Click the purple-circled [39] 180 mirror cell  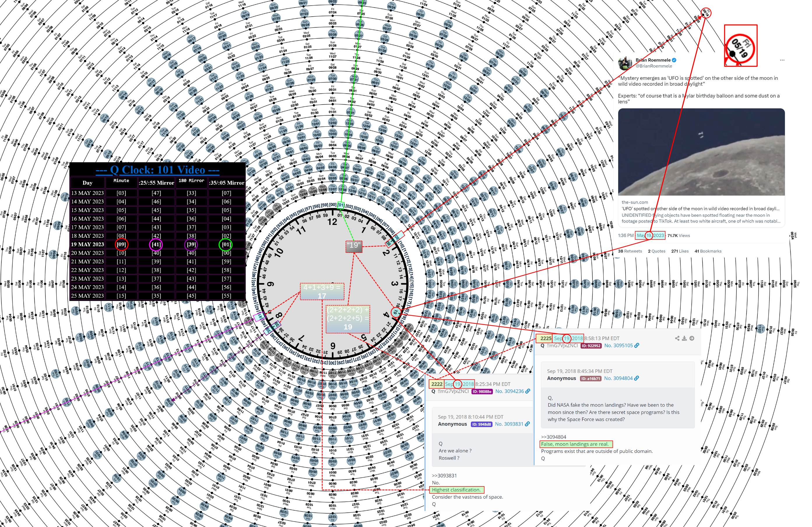click(191, 244)
